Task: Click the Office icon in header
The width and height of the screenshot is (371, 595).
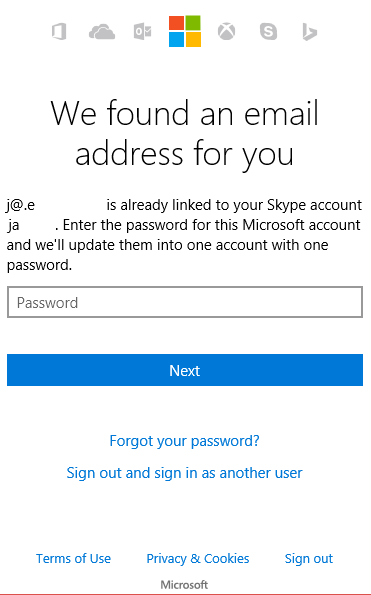Action: [x=59, y=31]
